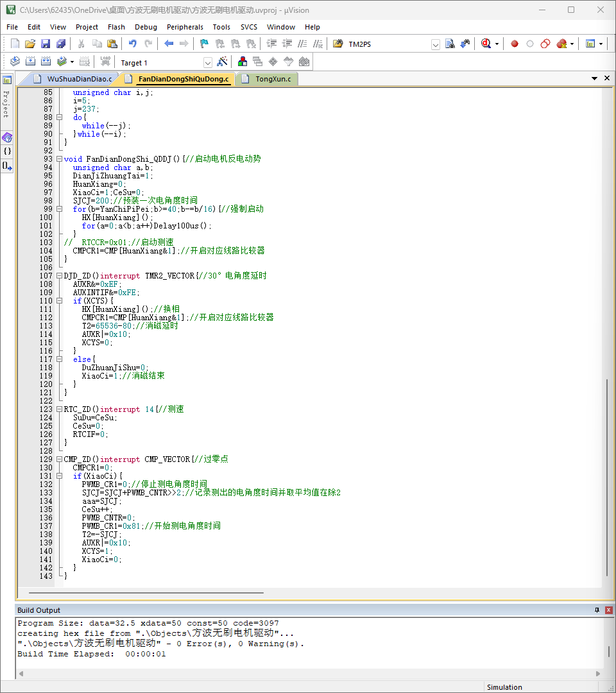Open the SVCS menu

(249, 27)
